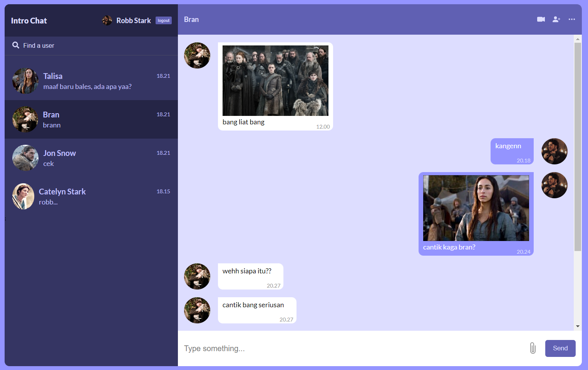Click the chat scrollbar down arrow
The image size is (588, 370).
point(578,326)
